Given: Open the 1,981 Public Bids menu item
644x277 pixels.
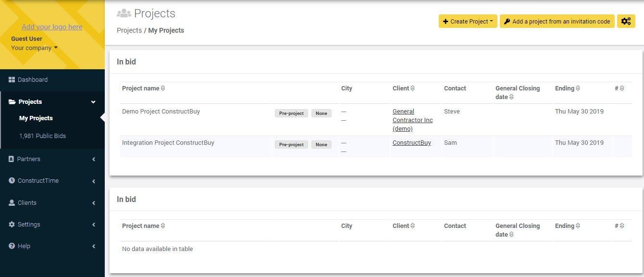Looking at the screenshot, I should [x=42, y=136].
